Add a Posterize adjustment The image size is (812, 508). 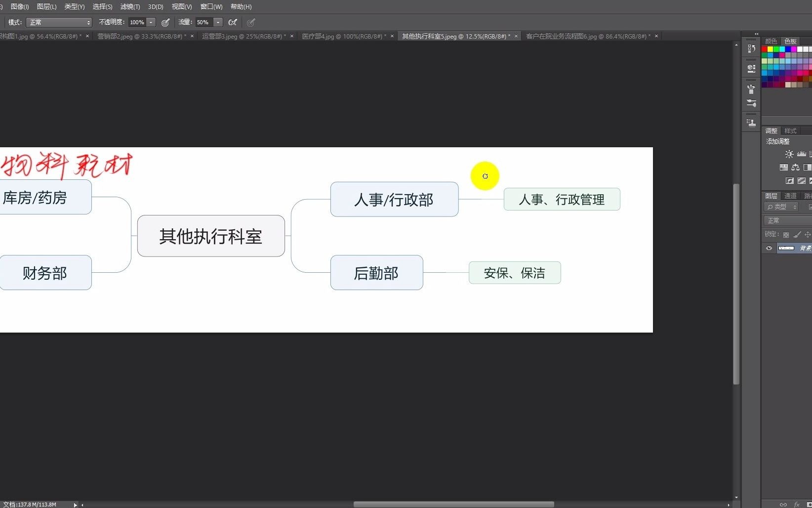tap(802, 181)
